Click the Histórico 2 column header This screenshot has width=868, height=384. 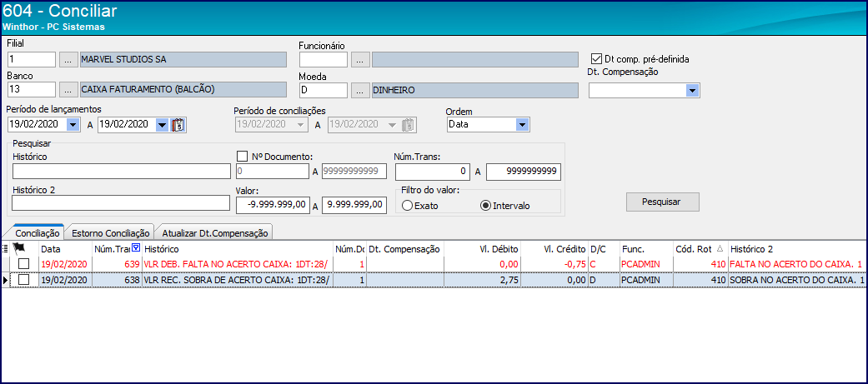pos(798,249)
